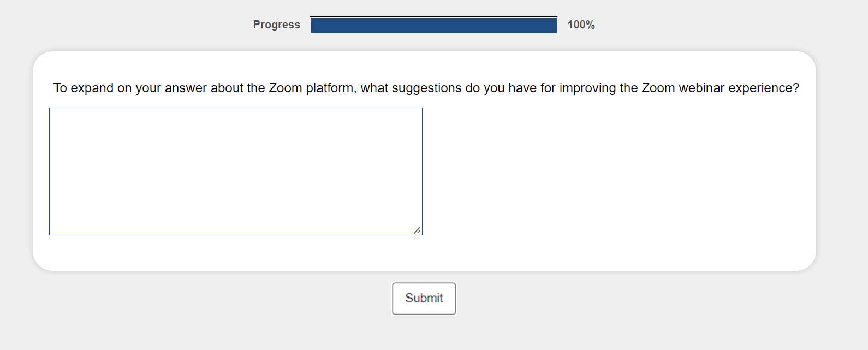Click the left end of the progress bar
The width and height of the screenshot is (868, 350).
(x=314, y=25)
